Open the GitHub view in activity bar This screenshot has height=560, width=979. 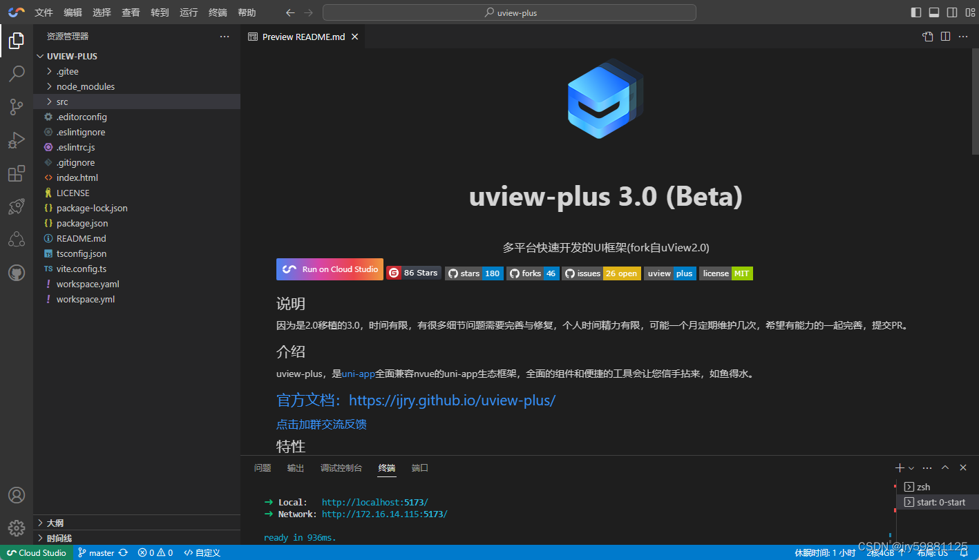coord(17,273)
